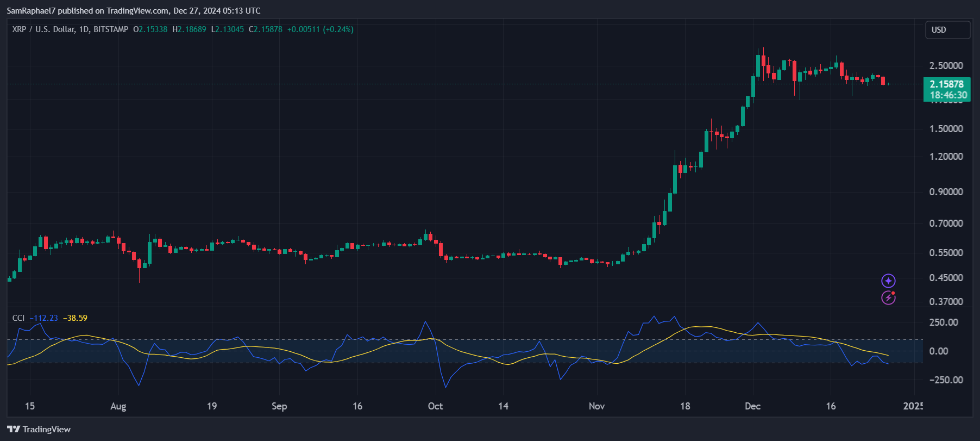The height and width of the screenshot is (441, 980).
Task: Click the 0.45000 price axis label
Action: click(946, 278)
